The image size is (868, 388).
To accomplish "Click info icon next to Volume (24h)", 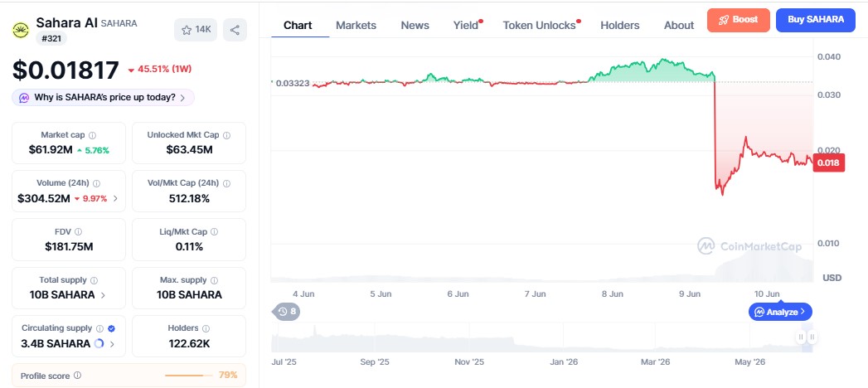I will pos(97,183).
